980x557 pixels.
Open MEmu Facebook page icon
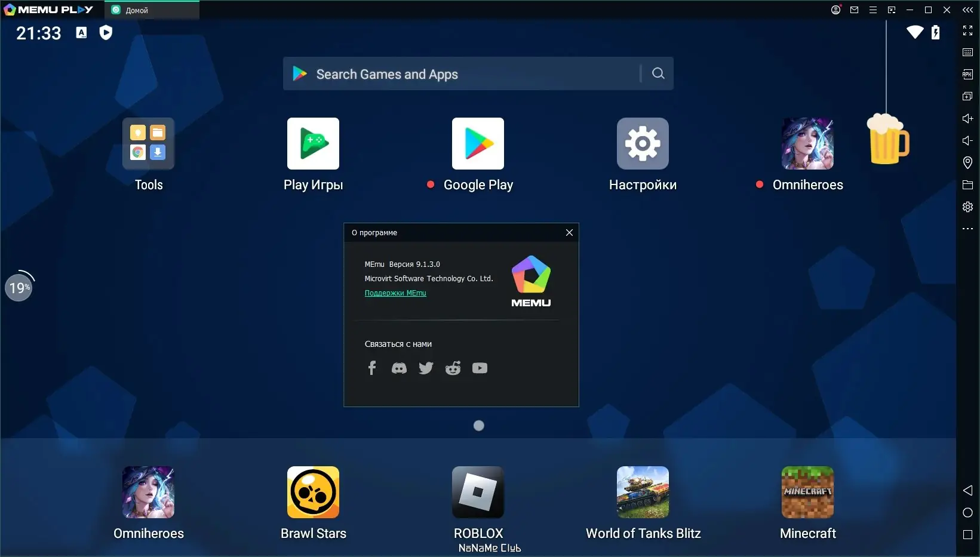(x=372, y=368)
